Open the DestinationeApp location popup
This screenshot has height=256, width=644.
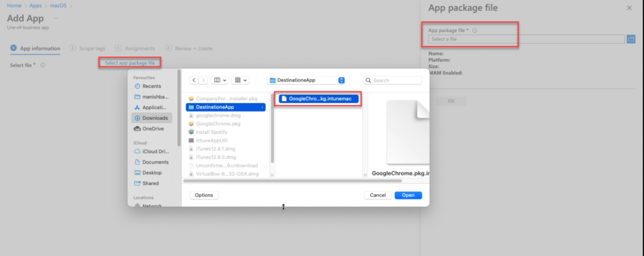(x=306, y=80)
